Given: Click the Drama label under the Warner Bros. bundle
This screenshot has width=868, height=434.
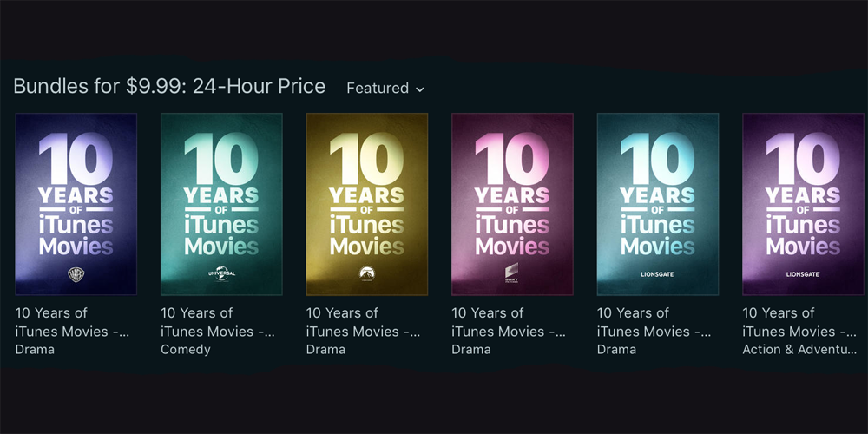Looking at the screenshot, I should [x=35, y=349].
